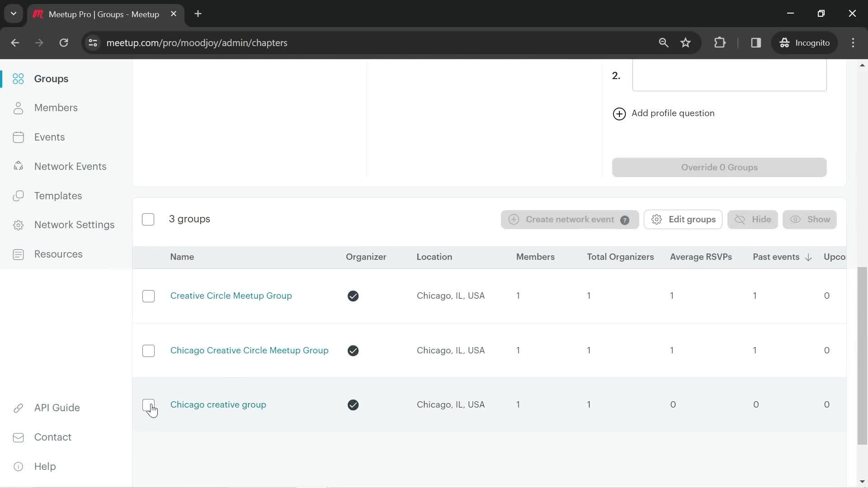Screen dimensions: 868x488
Task: Toggle the checkbox for Chicago creative group
Action: click(148, 404)
